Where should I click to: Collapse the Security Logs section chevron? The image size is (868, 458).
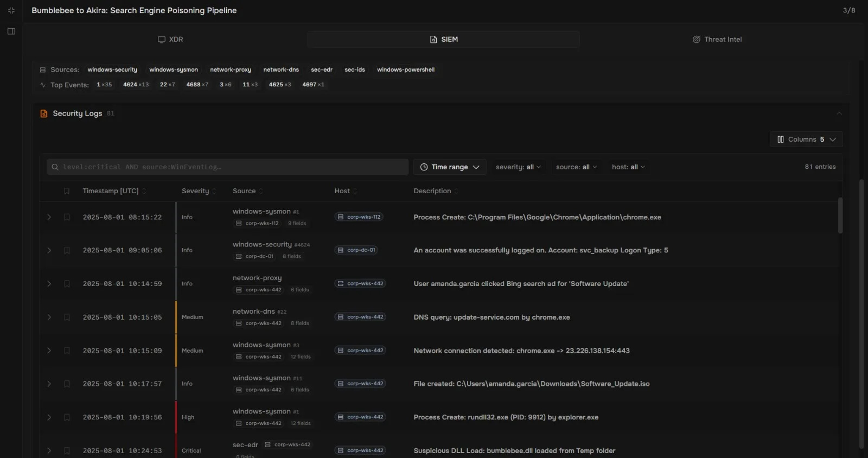pyautogui.click(x=839, y=113)
